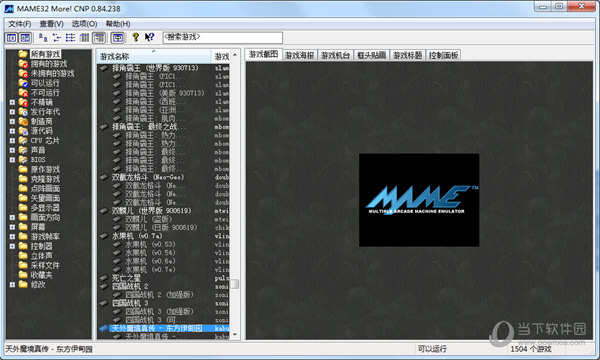Select the 所有游戏 folder
Screen dimensions: 600x360
point(46,54)
